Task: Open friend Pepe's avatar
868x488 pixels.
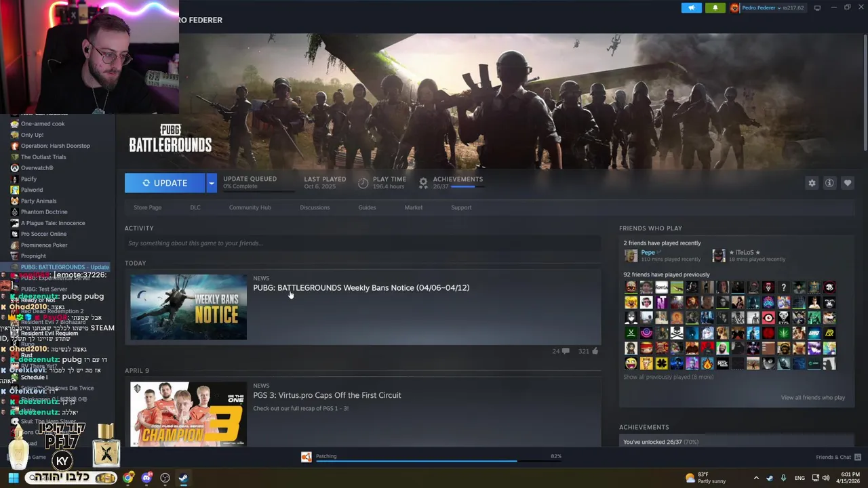Action: pyautogui.click(x=631, y=256)
